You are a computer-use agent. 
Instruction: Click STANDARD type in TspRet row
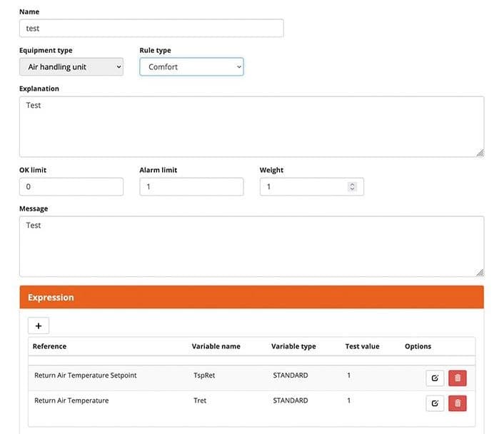pos(291,375)
